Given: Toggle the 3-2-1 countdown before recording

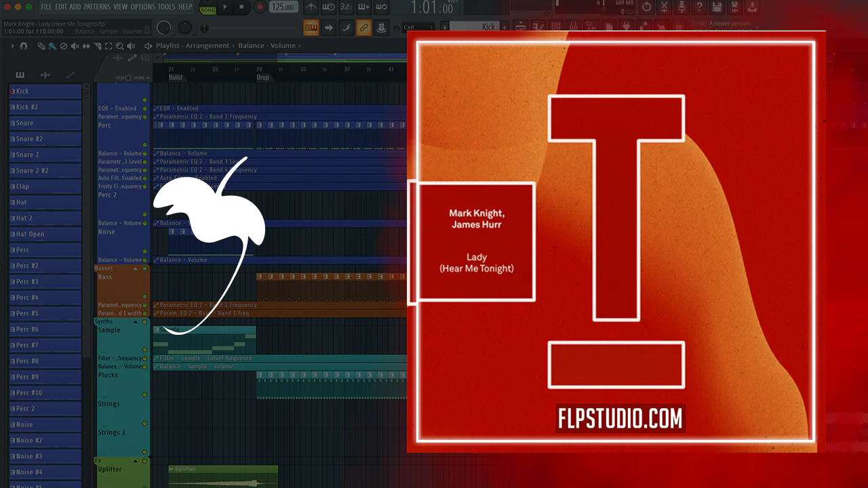Looking at the screenshot, I should coord(346,7).
